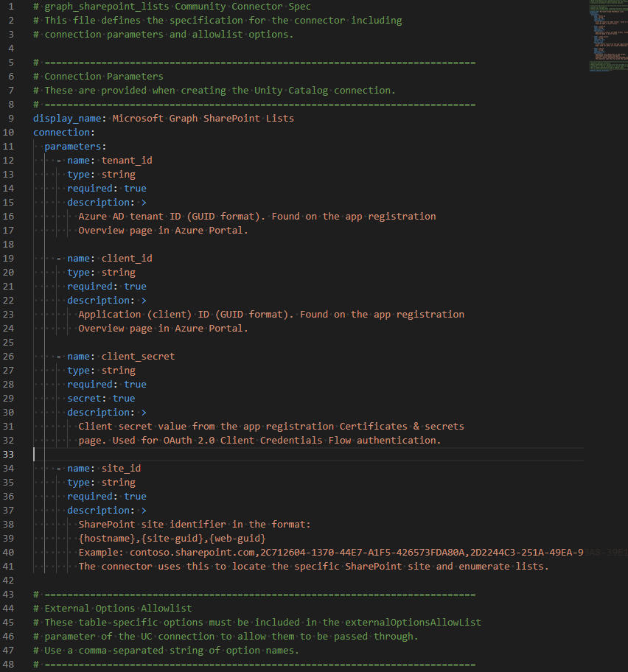Image resolution: width=628 pixels, height=672 pixels.
Task: Click 'Overview page in Azure Portal.' on line 24
Action: click(x=164, y=329)
